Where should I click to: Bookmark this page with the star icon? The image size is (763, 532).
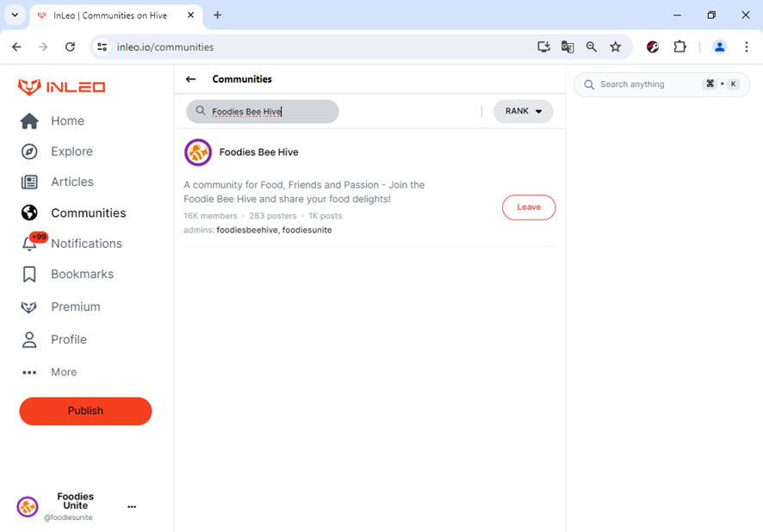pyautogui.click(x=616, y=47)
